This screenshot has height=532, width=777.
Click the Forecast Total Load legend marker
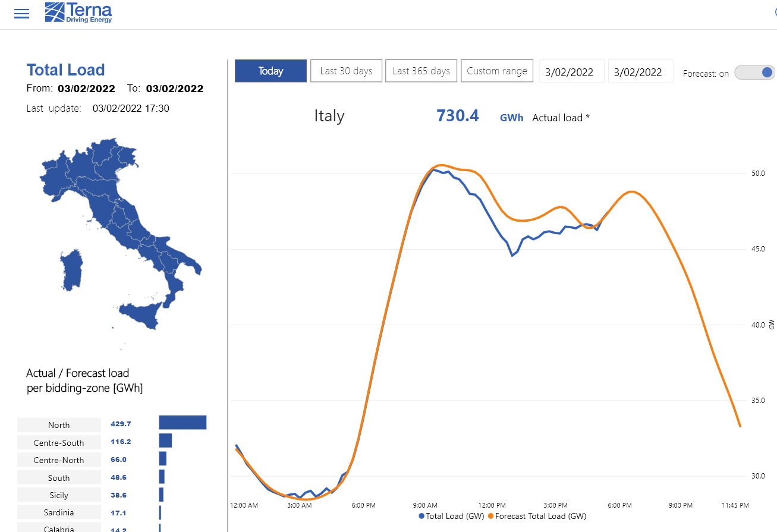491,517
